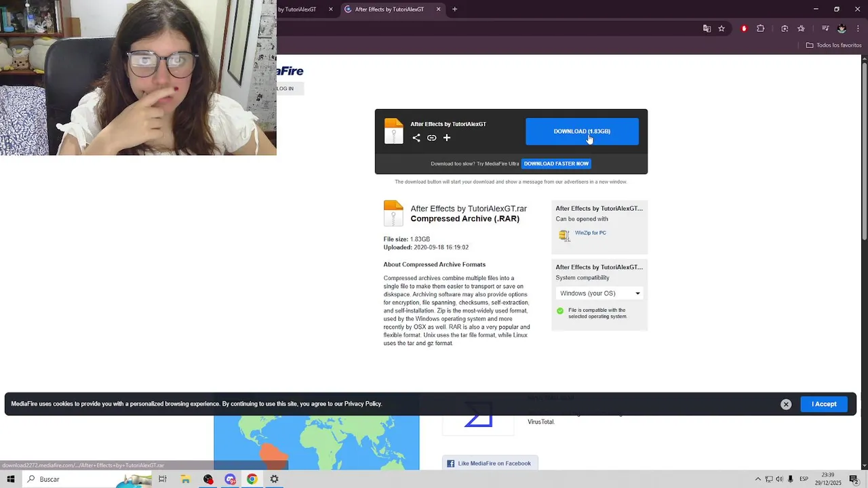The width and height of the screenshot is (868, 488).
Task: Open the notification center icon
Action: (854, 479)
